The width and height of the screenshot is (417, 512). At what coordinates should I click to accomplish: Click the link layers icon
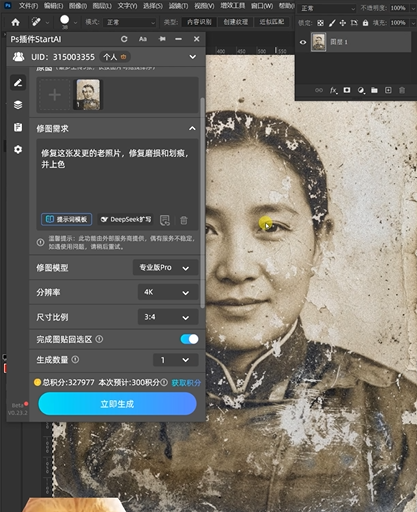(x=319, y=90)
